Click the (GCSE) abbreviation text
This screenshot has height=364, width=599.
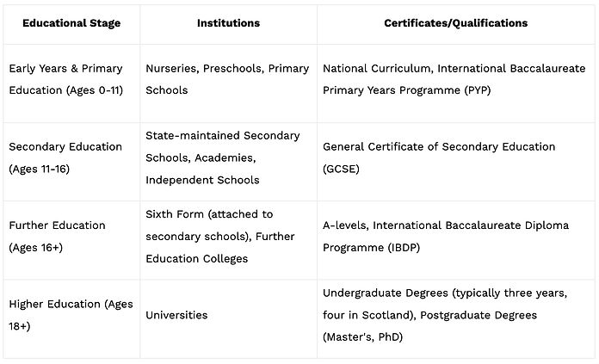pos(341,169)
